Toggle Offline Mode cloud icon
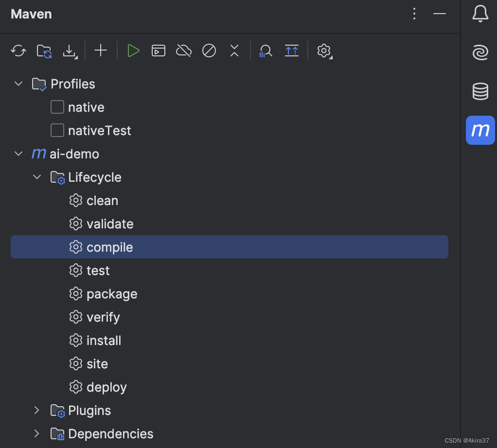This screenshot has height=448, width=497. coord(184,51)
